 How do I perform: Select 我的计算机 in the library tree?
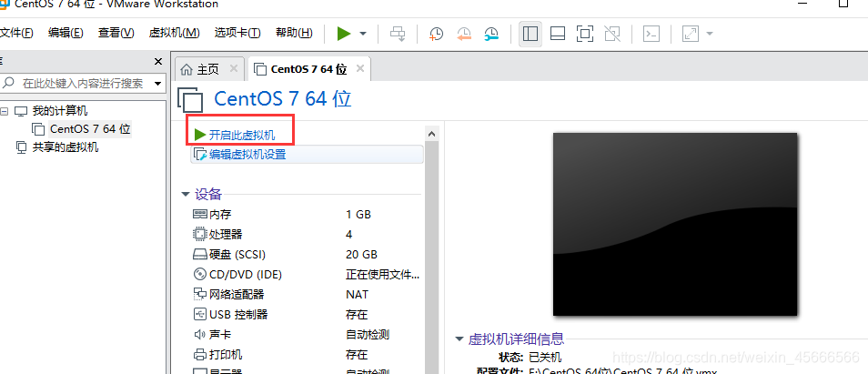click(60, 111)
